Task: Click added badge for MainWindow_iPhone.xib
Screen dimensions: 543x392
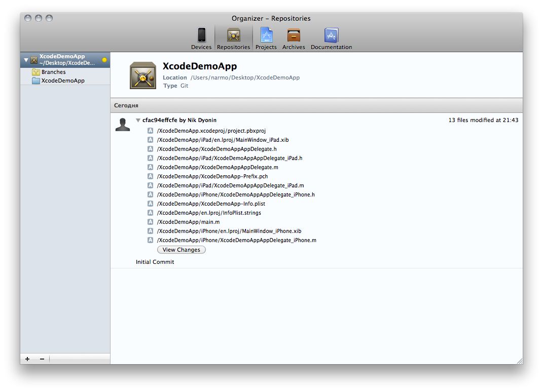Action: 150,231
